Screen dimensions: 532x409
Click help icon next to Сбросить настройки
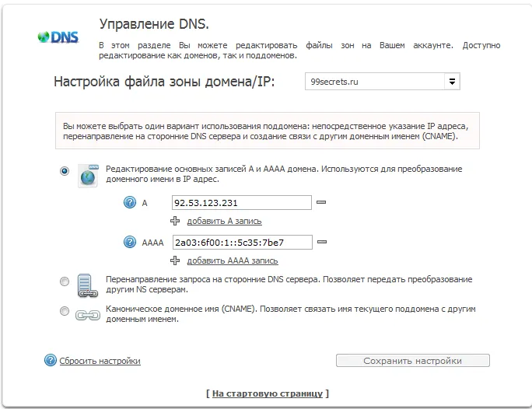point(51,360)
